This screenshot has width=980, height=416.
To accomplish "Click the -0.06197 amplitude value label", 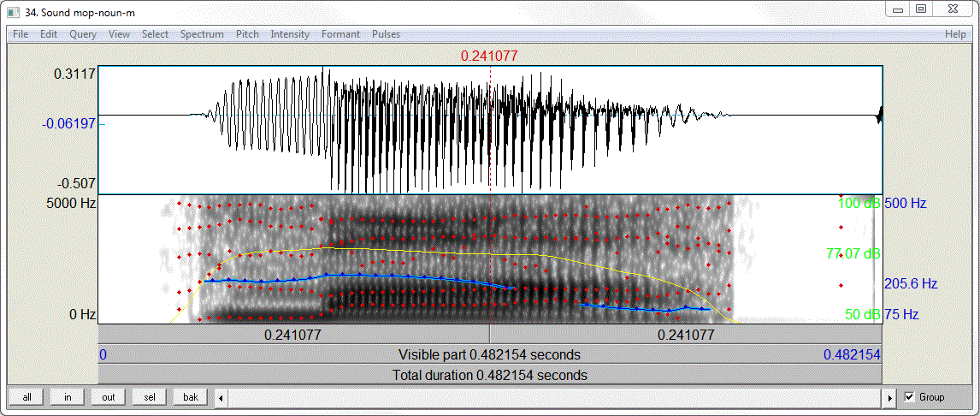I will coord(68,123).
